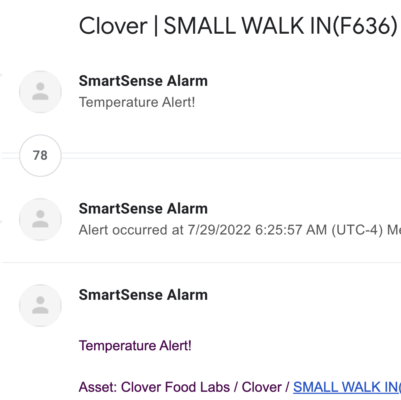Click the '/ Clover /' segment of the asset path
This screenshot has height=400, width=401.
[x=262, y=387]
